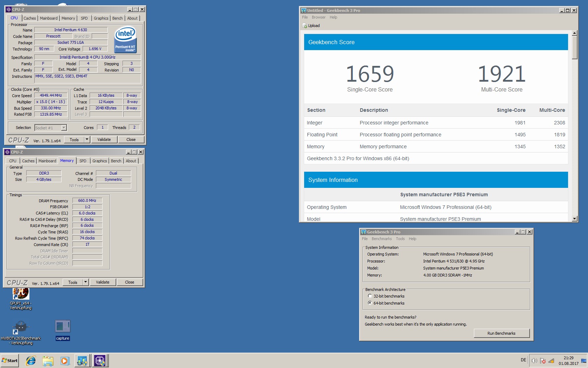Open Memory tab in top CPU-Z window
The image size is (588, 368).
tap(68, 18)
